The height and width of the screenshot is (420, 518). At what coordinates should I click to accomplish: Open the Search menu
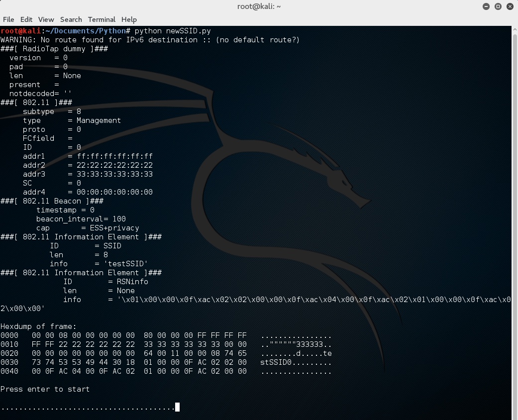pyautogui.click(x=71, y=19)
